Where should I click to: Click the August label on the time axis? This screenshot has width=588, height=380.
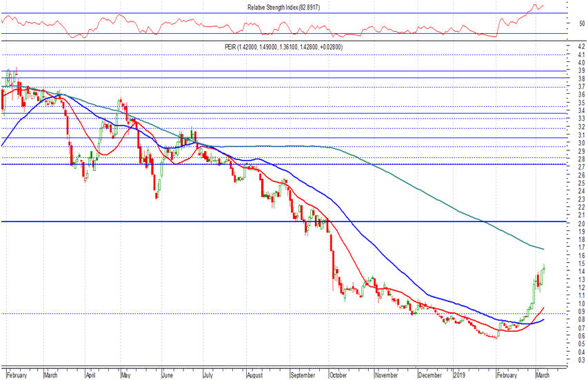click(255, 375)
